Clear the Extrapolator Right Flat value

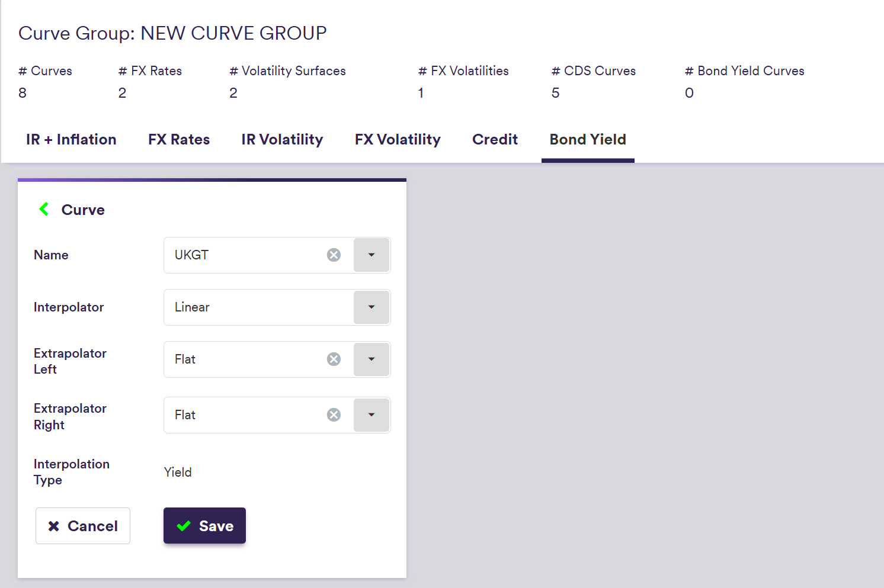[x=334, y=415]
